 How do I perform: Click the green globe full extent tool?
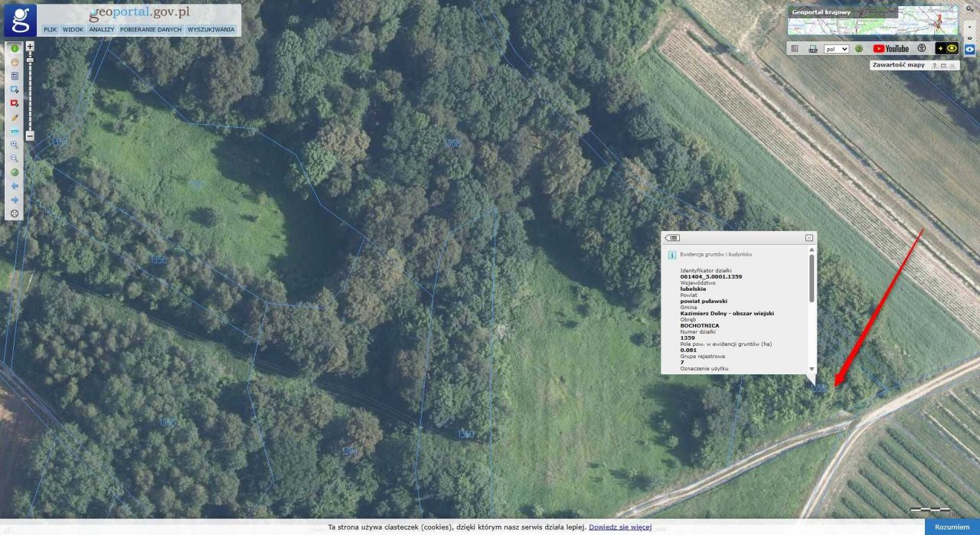(15, 172)
